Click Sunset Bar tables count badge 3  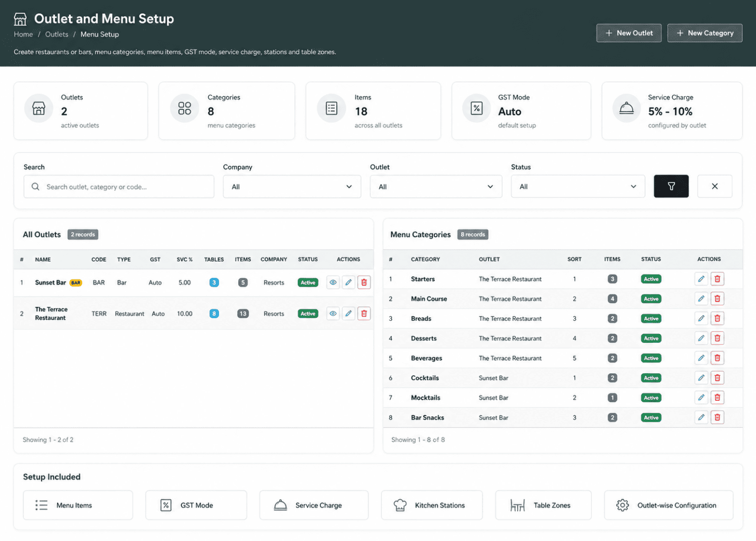[x=214, y=282]
